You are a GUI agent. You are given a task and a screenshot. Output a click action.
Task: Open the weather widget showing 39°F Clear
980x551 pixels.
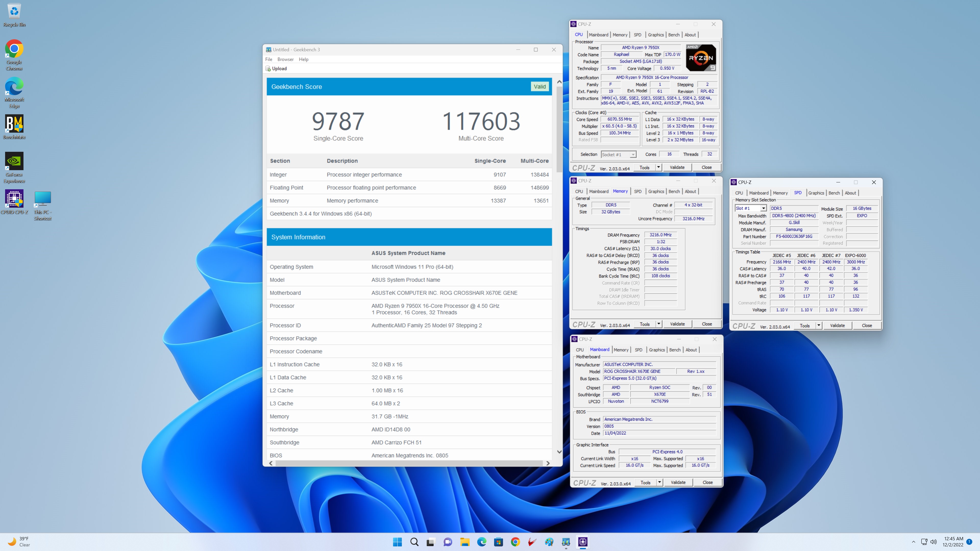pyautogui.click(x=19, y=542)
